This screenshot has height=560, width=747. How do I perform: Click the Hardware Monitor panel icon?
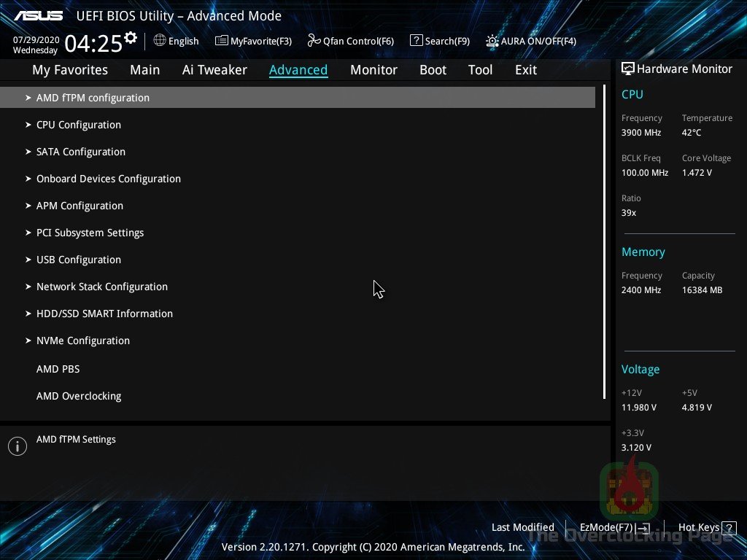[628, 68]
